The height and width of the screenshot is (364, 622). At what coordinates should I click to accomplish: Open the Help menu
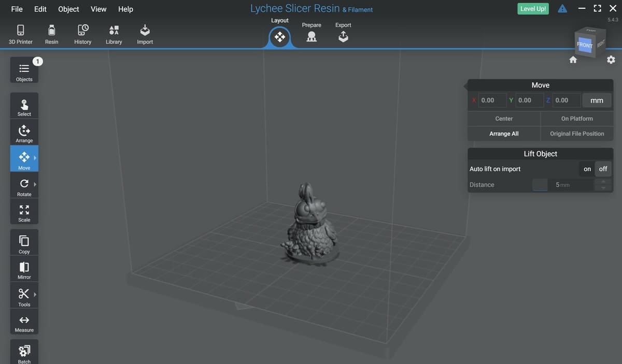(125, 9)
